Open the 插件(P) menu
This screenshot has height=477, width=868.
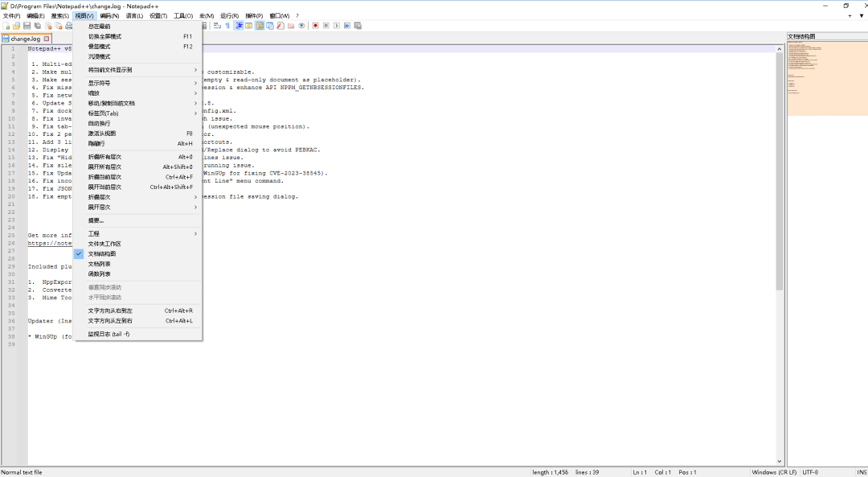tap(254, 16)
